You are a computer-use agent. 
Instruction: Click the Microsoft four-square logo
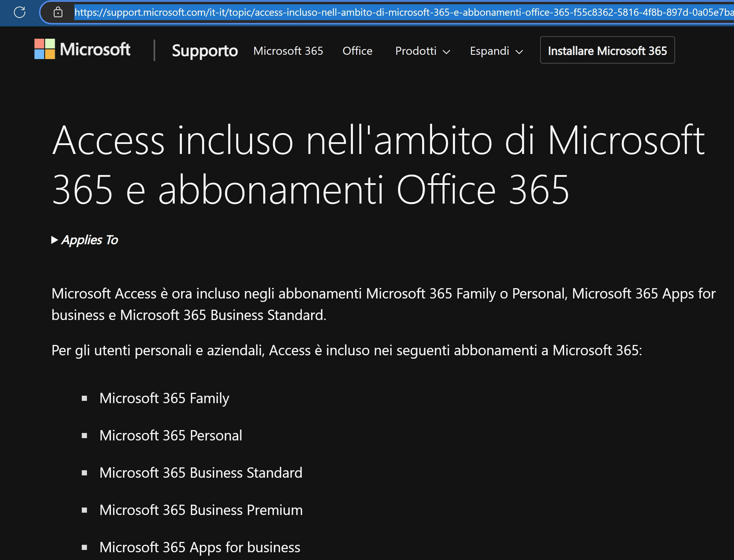pyautogui.click(x=45, y=49)
